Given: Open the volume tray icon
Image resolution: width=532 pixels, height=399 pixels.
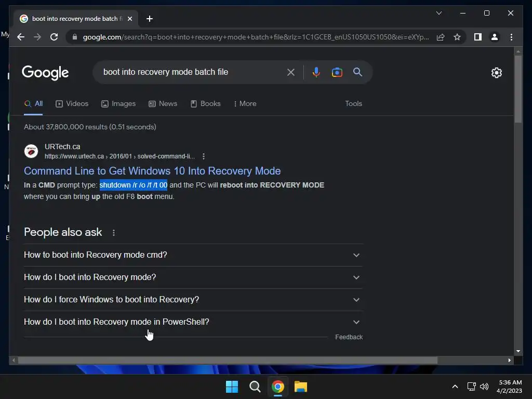Looking at the screenshot, I should [484, 387].
